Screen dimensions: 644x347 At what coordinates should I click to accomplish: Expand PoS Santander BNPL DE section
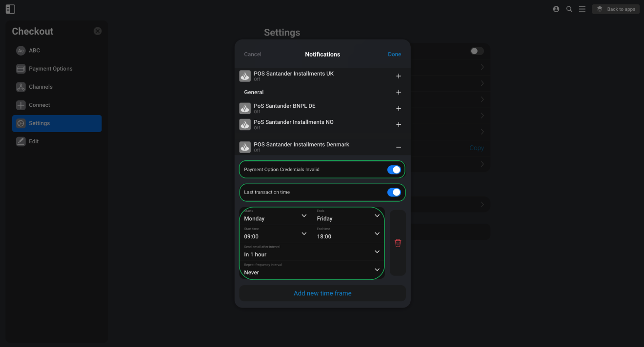399,108
